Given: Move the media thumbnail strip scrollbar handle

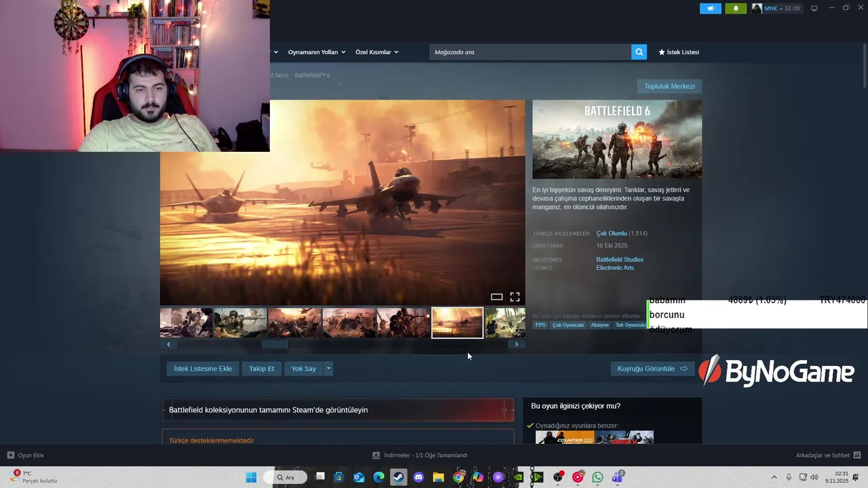Looking at the screenshot, I should [275, 344].
